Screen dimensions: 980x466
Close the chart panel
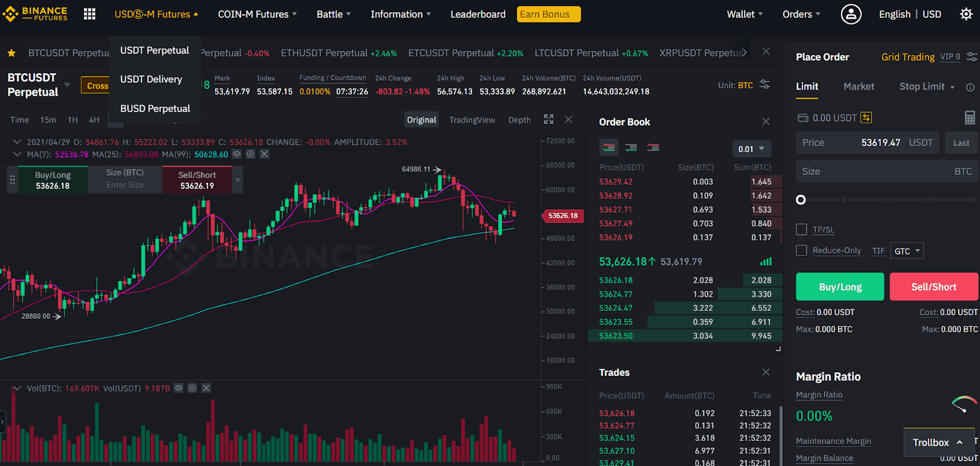point(568,119)
